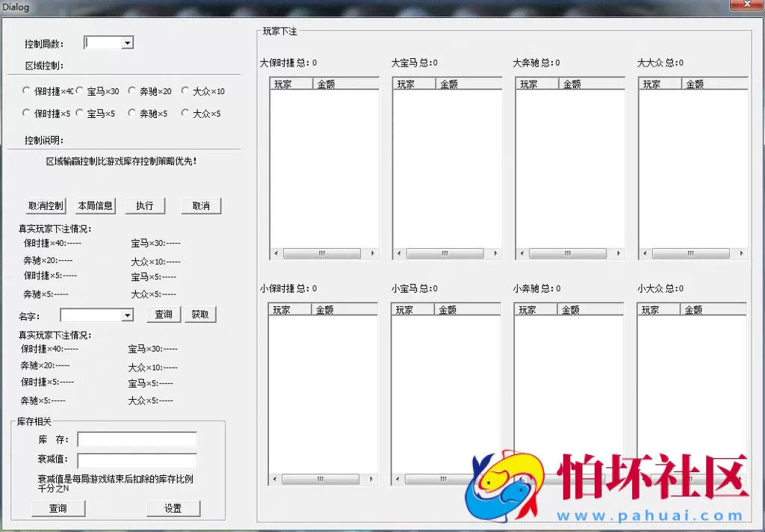Click the 取消控制 button
The width and height of the screenshot is (765, 532).
click(x=45, y=205)
